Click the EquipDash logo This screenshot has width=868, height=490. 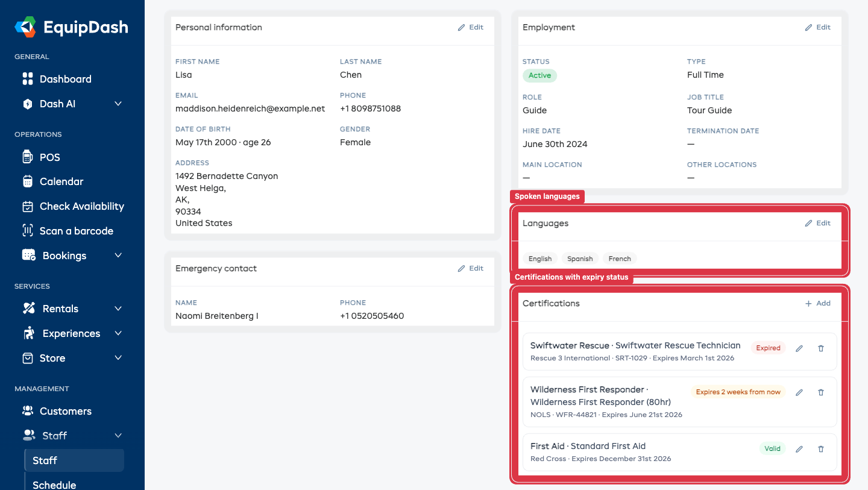pyautogui.click(x=71, y=27)
